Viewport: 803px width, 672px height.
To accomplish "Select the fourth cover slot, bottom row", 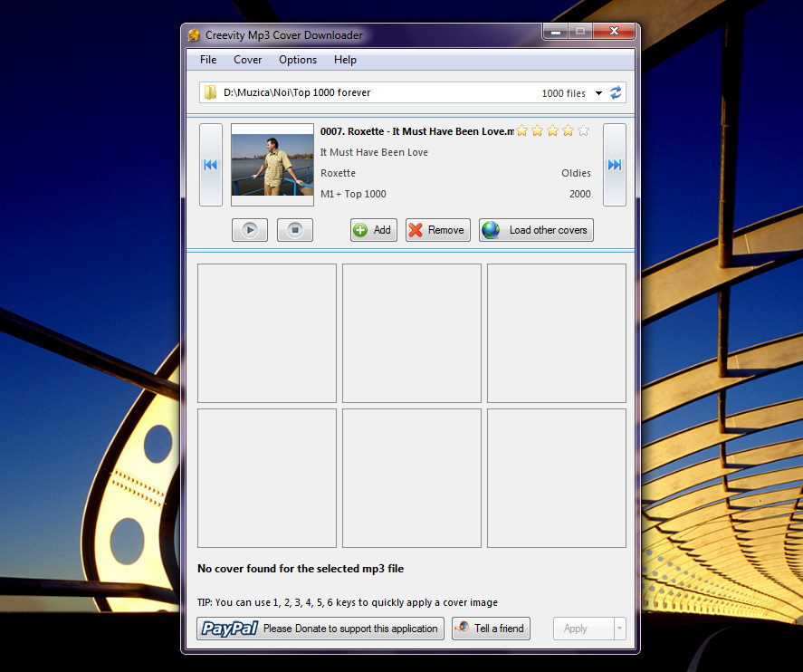I will tap(267, 478).
